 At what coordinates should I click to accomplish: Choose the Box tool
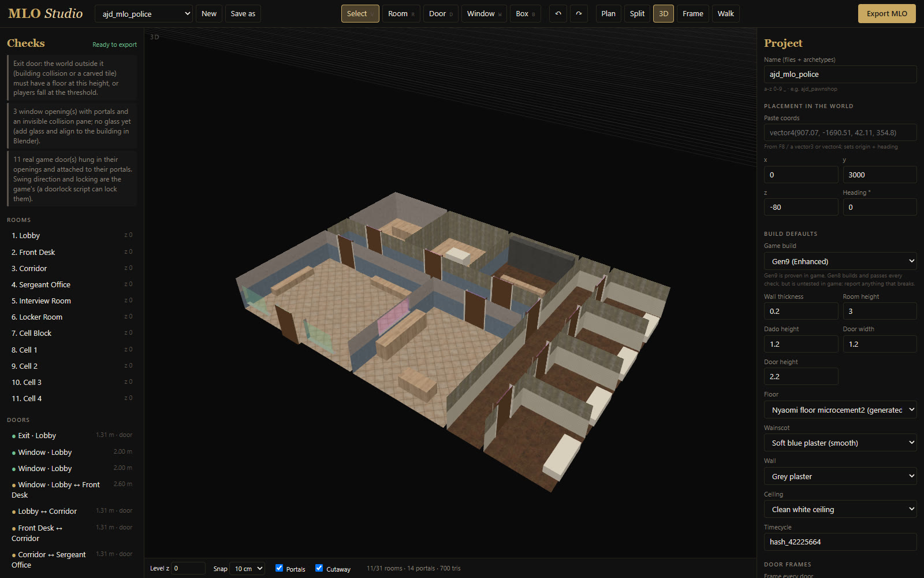click(526, 13)
